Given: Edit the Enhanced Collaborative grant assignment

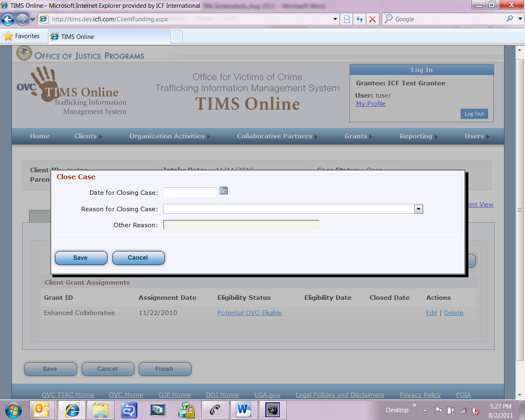Looking at the screenshot, I should point(431,313).
